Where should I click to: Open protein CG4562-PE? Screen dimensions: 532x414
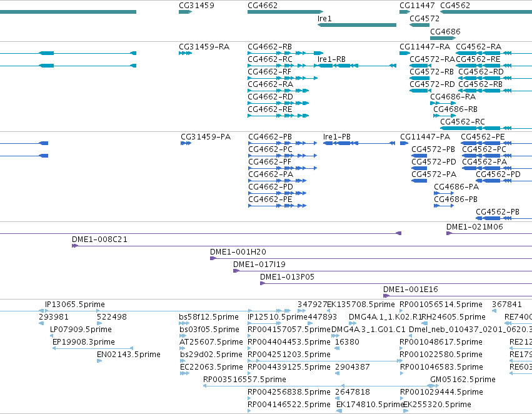pyautogui.click(x=483, y=137)
